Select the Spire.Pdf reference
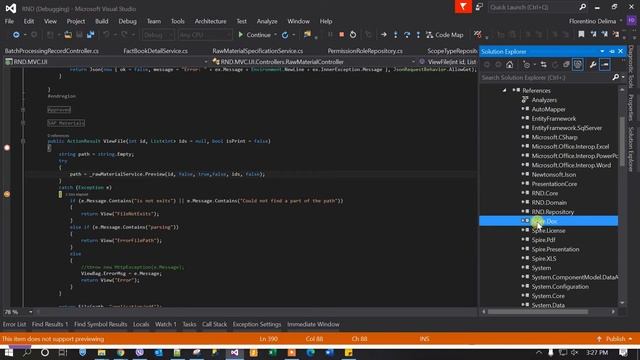Screen dimensions: 640x360 click(x=543, y=240)
